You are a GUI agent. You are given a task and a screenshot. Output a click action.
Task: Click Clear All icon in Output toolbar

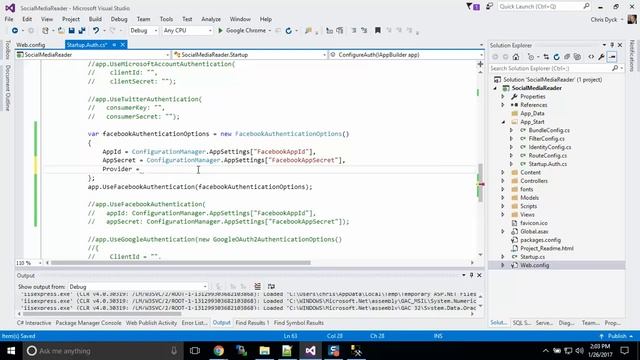257,287
